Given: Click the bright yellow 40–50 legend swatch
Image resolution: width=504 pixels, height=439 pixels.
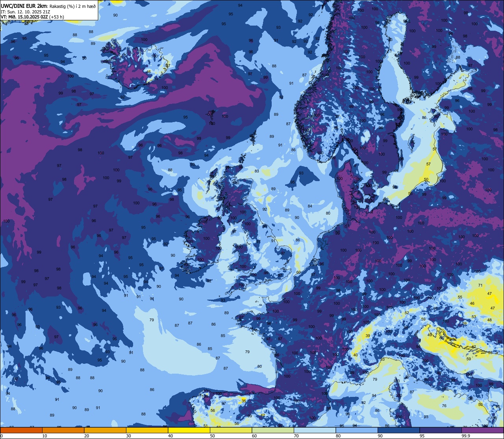Looking at the screenshot, I should 189,430.
